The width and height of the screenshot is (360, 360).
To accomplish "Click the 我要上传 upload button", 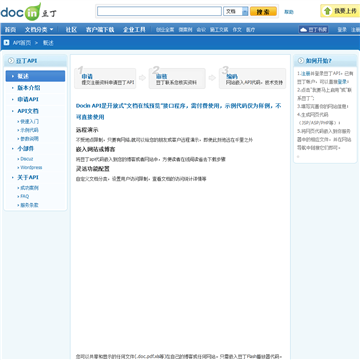I will click(x=340, y=11).
